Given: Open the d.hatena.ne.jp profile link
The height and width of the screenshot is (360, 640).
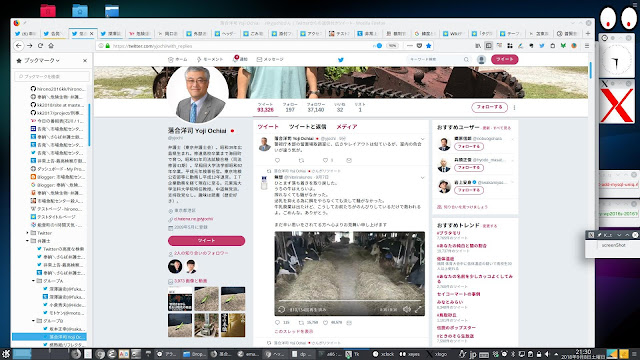Looking at the screenshot, I should coord(193,219).
